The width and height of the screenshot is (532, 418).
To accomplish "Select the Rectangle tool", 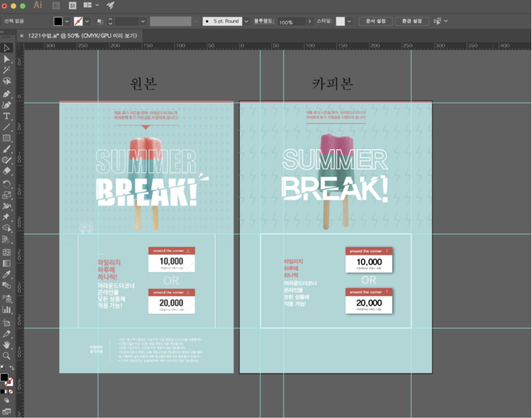I will [6, 138].
